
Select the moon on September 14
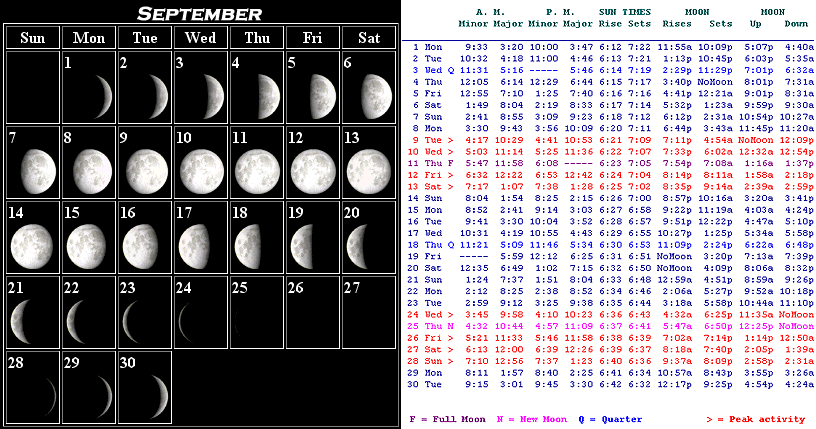(31, 240)
